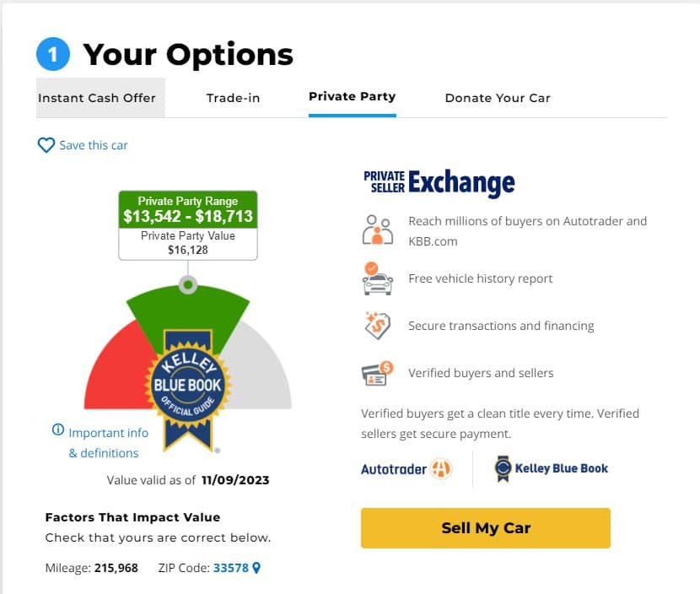The height and width of the screenshot is (594, 700).
Task: Click the gauge marker on green range
Action: 188,284
